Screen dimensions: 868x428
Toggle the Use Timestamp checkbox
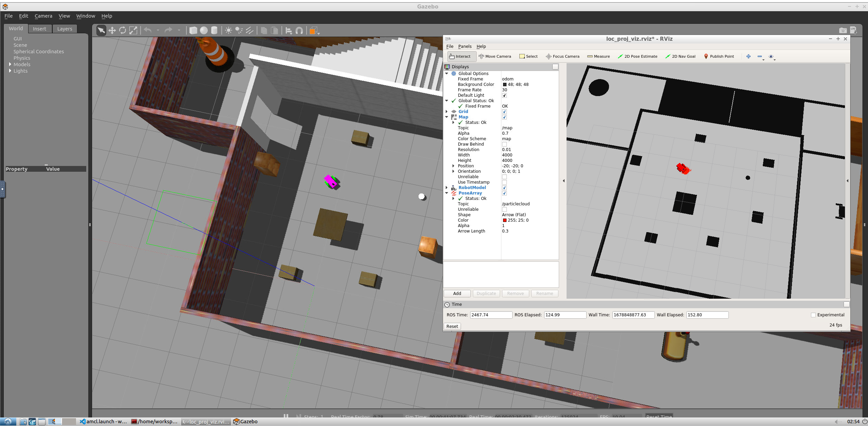(x=504, y=182)
